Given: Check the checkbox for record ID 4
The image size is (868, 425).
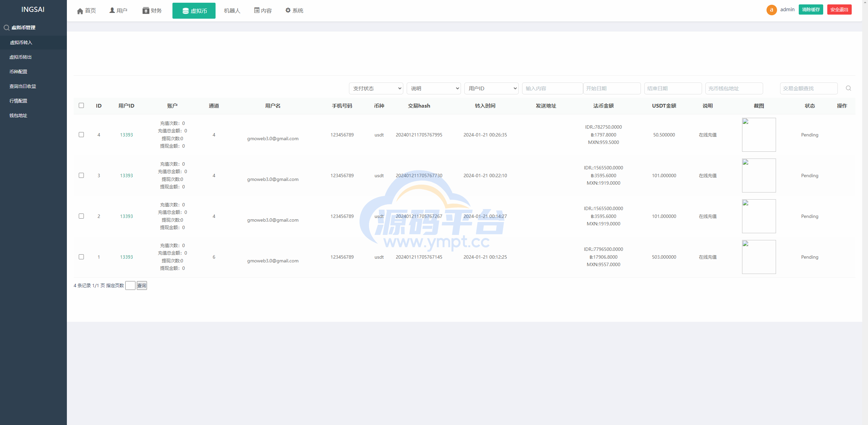Looking at the screenshot, I should (81, 135).
